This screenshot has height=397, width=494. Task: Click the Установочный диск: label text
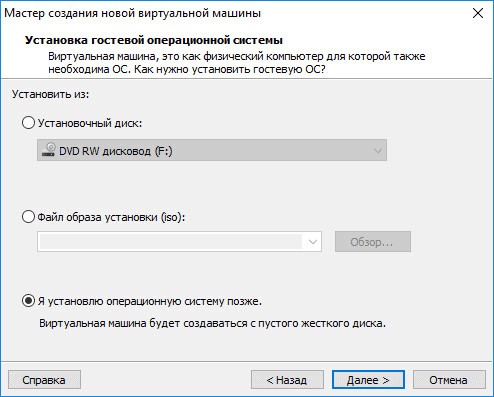[90, 123]
